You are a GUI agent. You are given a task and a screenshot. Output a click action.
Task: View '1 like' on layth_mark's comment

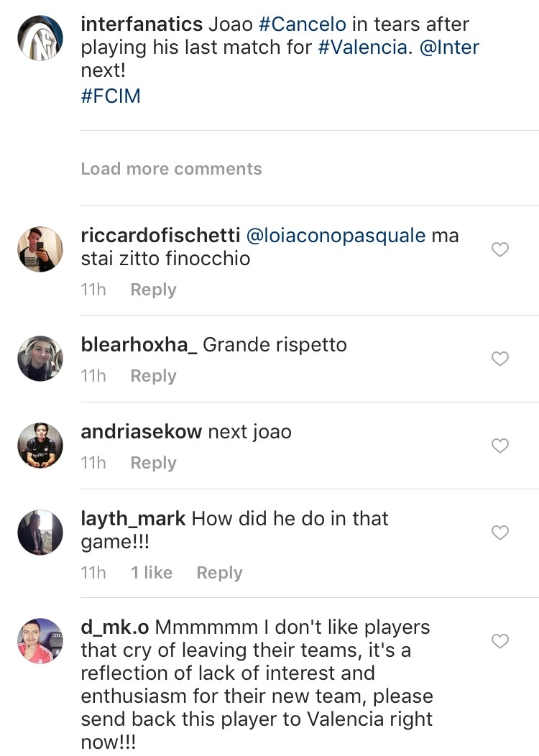[x=152, y=573]
